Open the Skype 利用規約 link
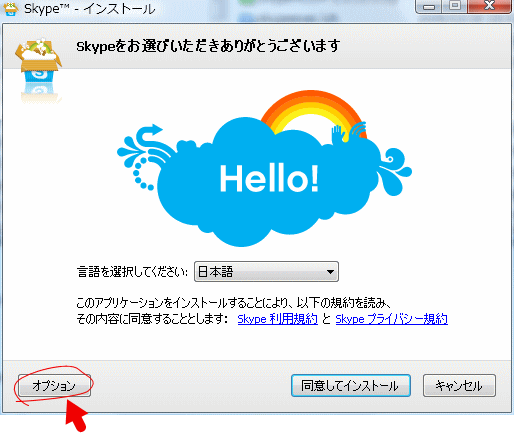Screen dimensions: 514x433 277,319
